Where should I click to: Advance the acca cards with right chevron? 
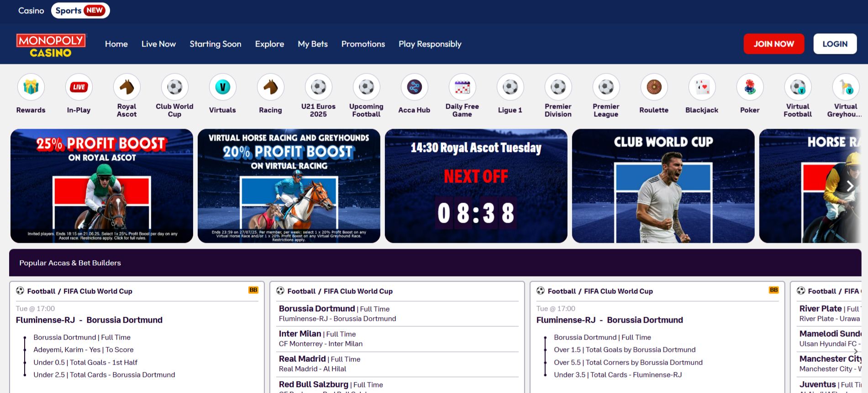tap(856, 351)
